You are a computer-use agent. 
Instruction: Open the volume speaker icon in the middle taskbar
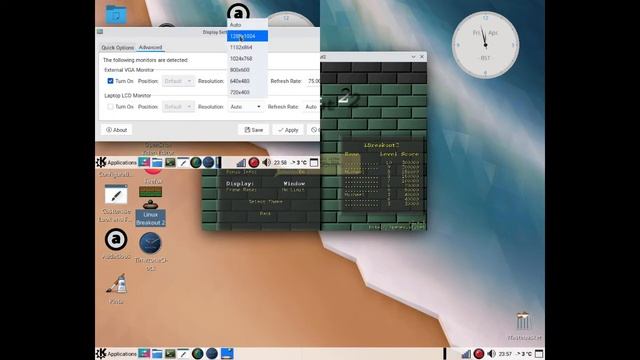coord(266,162)
